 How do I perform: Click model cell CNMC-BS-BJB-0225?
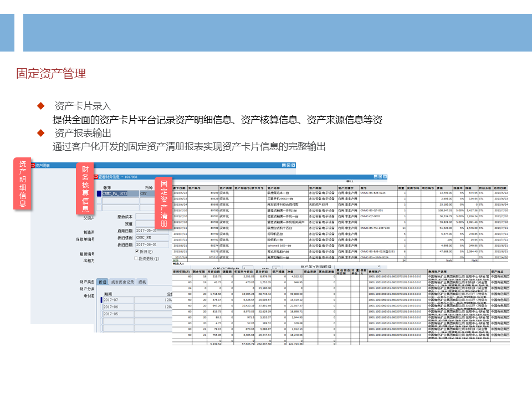pos(378,193)
